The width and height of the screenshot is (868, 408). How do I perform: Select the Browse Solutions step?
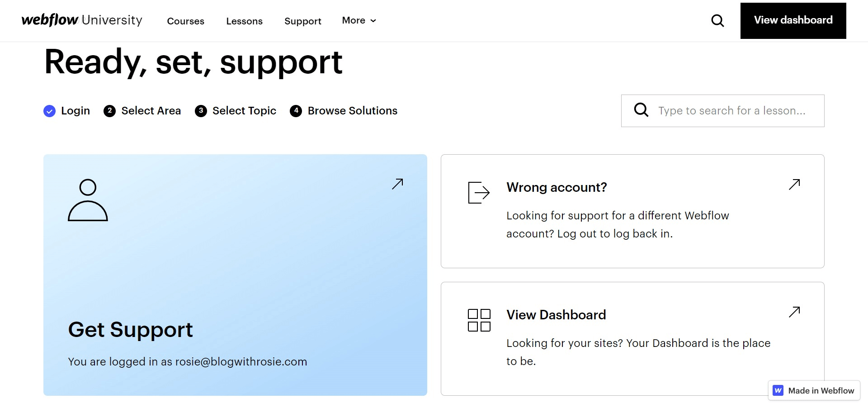[x=353, y=111]
